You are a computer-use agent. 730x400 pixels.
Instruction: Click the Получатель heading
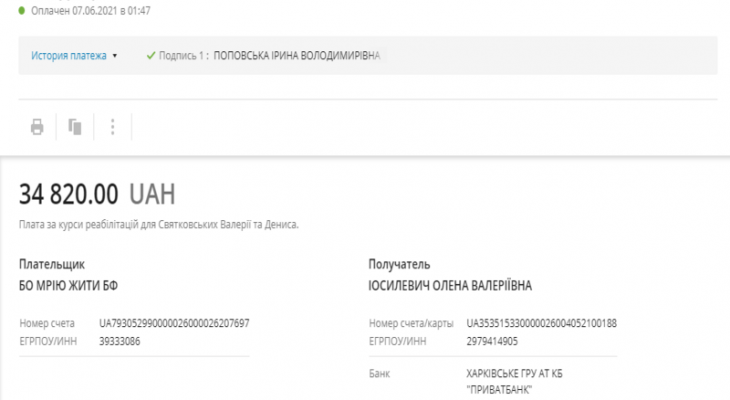(x=399, y=264)
